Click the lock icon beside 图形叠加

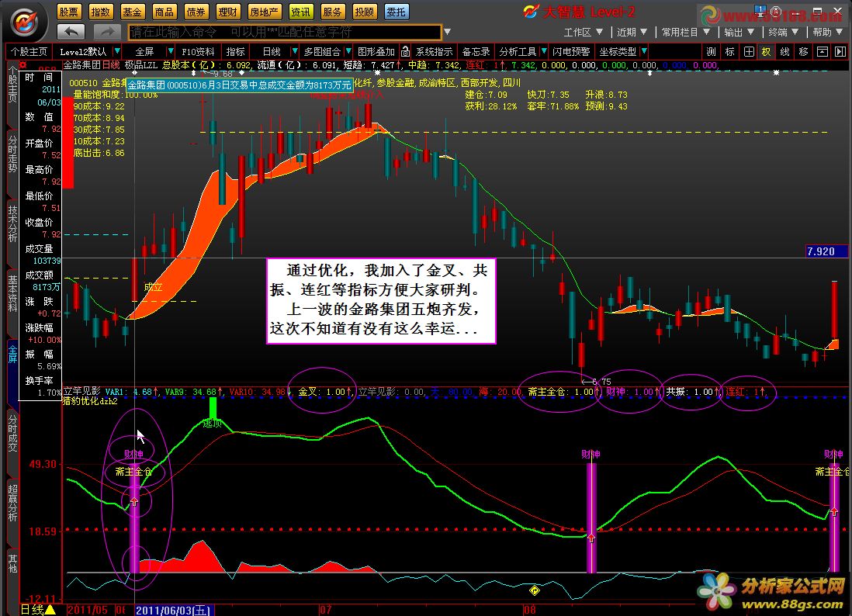[x=405, y=52]
